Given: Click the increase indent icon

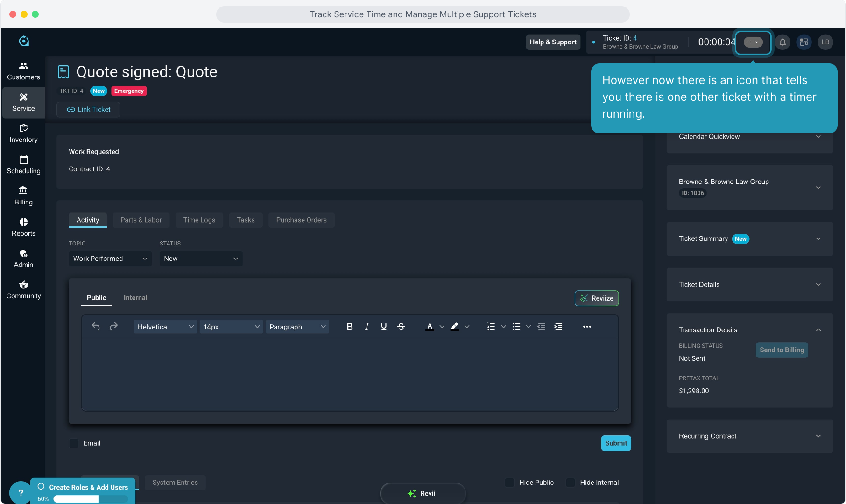Looking at the screenshot, I should tap(558, 327).
